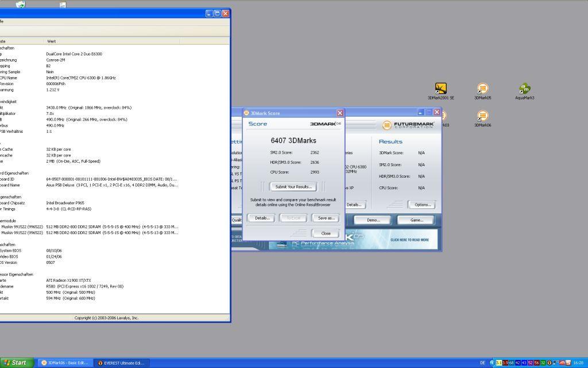Viewport: 588px width, 368px height.
Task: Click the HDR/SM3.0 Score value 2636
Action: pyautogui.click(x=315, y=162)
